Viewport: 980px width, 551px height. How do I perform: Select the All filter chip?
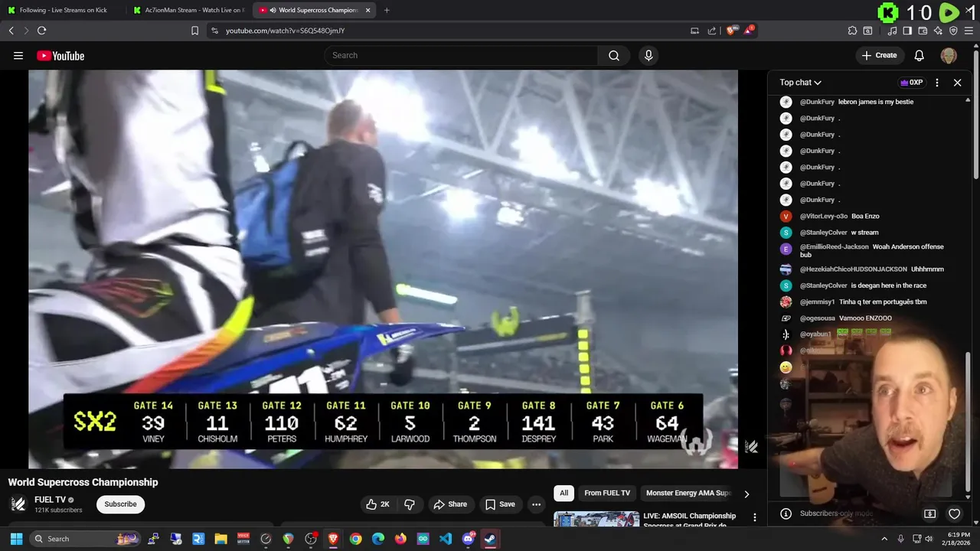[563, 494]
